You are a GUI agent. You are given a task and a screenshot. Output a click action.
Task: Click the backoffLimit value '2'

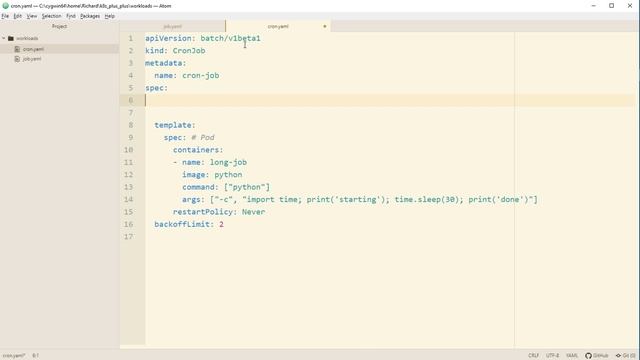221,224
